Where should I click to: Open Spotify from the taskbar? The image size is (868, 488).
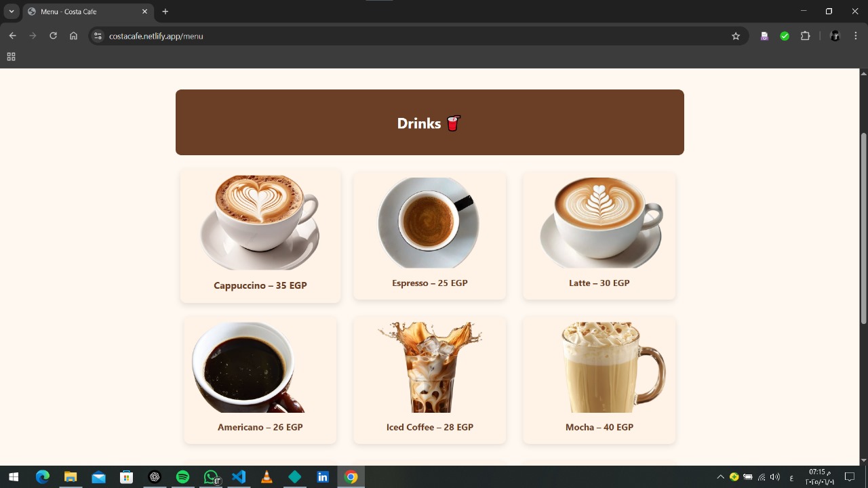click(x=182, y=477)
